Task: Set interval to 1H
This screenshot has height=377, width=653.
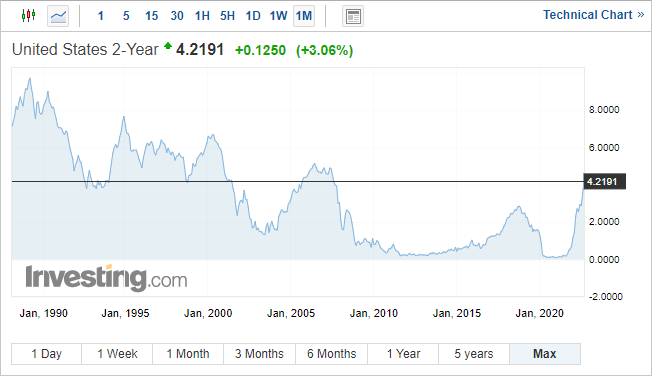Action: pos(202,16)
